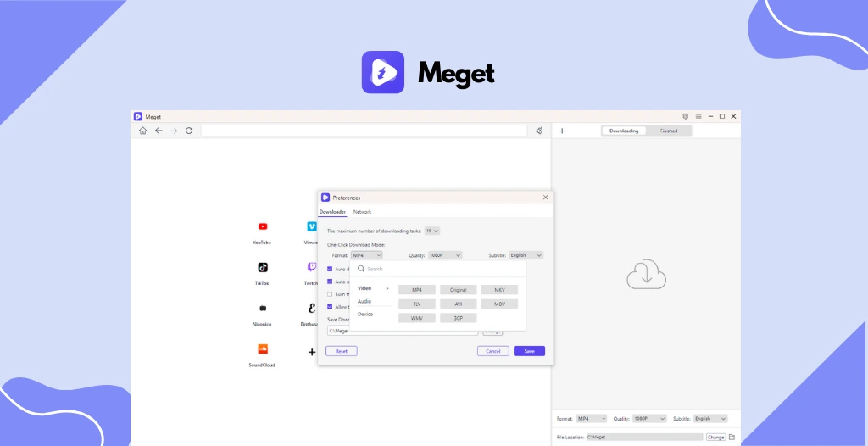The width and height of the screenshot is (868, 446).
Task: Choose the MP4 option in format list
Action: [x=417, y=290]
